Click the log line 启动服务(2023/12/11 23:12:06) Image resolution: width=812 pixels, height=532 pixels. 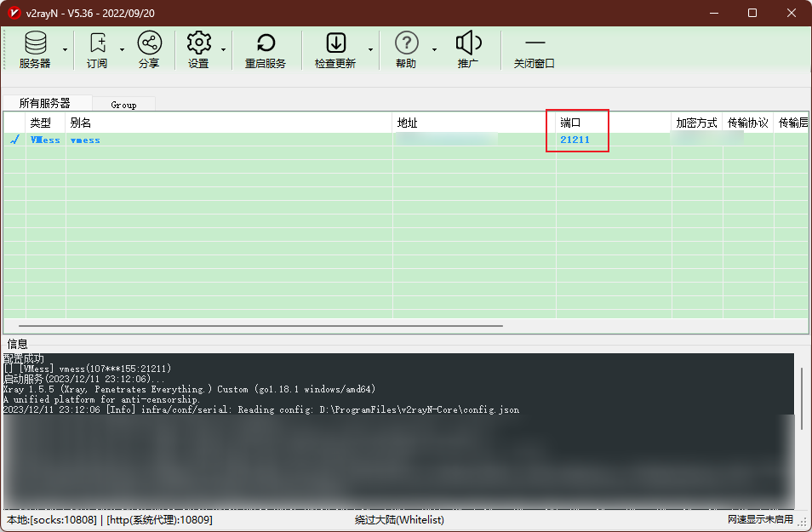(84, 379)
